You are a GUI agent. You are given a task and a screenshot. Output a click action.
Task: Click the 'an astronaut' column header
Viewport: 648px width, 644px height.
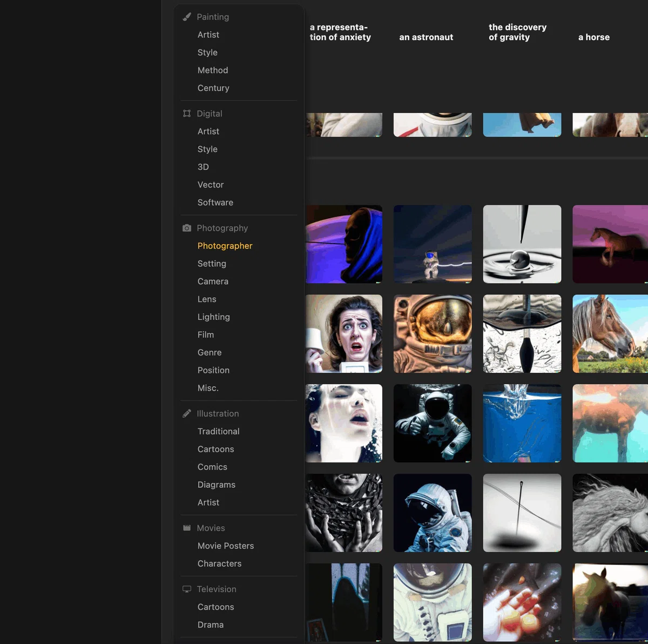pos(426,37)
